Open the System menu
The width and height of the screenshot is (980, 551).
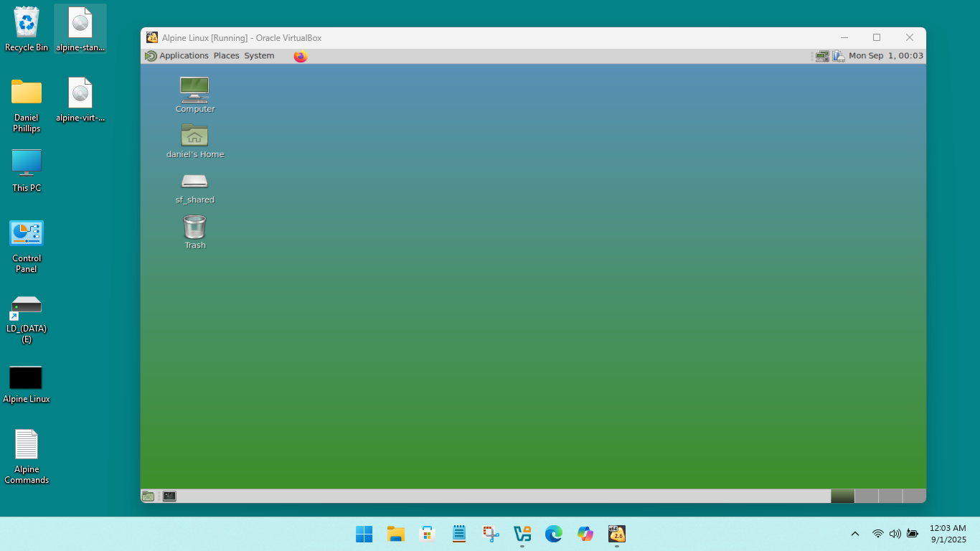click(x=259, y=56)
